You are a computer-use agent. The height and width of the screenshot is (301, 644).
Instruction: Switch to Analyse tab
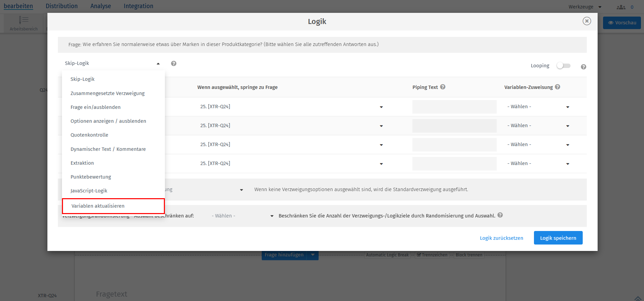point(101,6)
